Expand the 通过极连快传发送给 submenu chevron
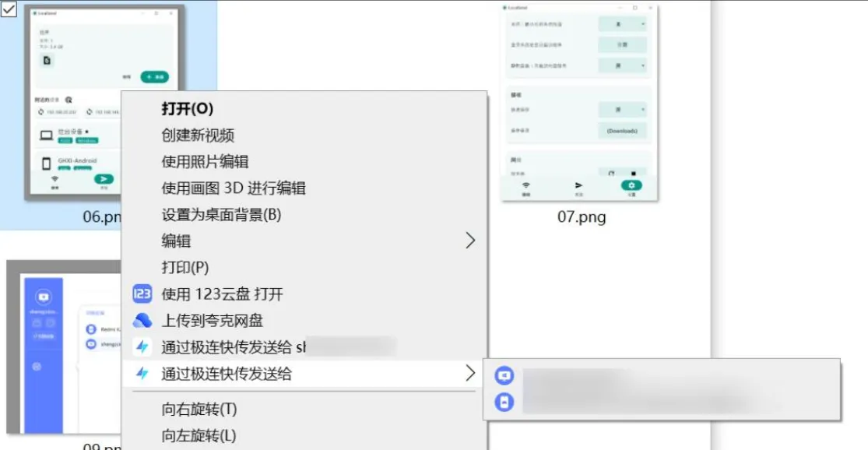 coord(470,374)
